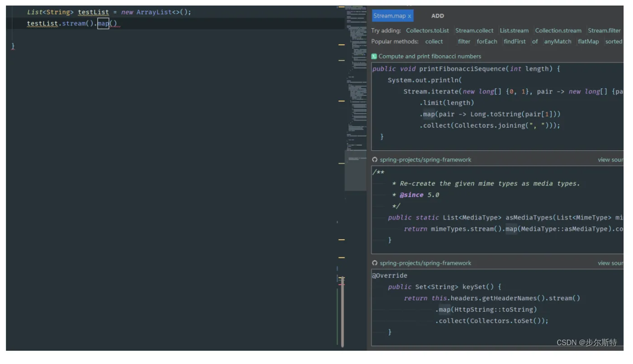Click List<String> type in editor
Image resolution: width=633 pixels, height=364 pixels.
[50, 12]
